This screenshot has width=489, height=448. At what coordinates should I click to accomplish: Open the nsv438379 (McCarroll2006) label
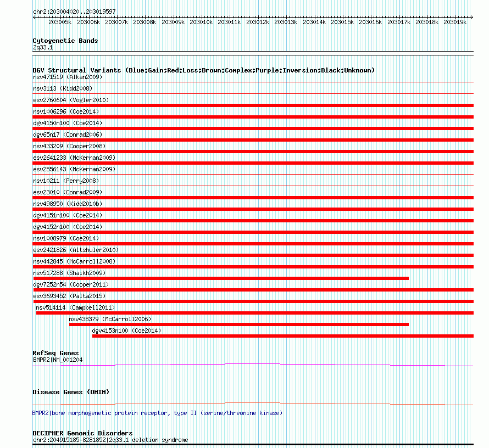pos(110,319)
